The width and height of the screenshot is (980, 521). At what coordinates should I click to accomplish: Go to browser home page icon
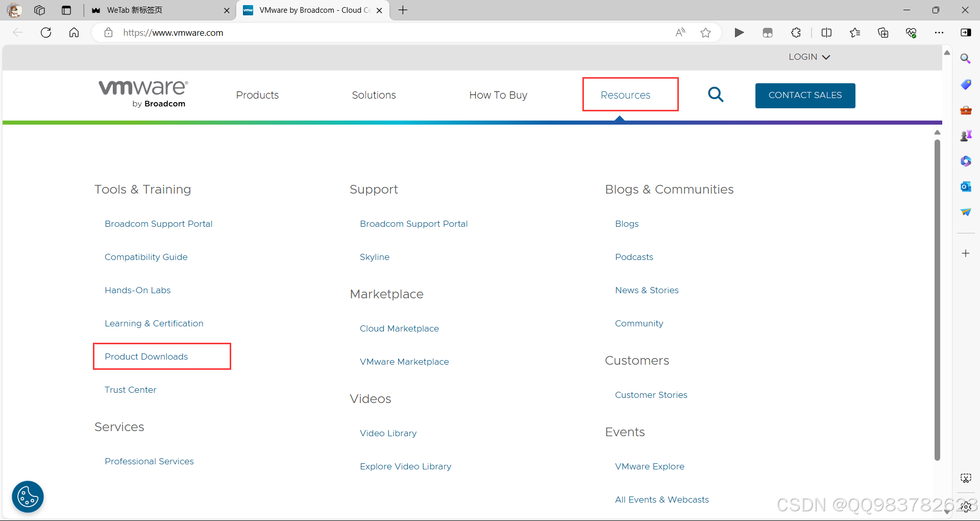pos(74,33)
